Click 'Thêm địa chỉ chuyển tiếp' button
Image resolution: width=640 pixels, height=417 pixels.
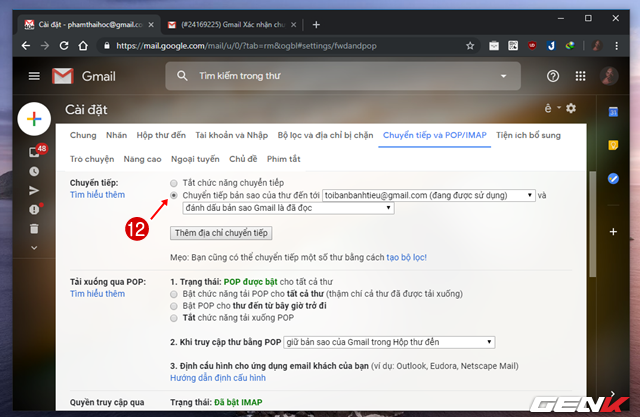(x=221, y=233)
